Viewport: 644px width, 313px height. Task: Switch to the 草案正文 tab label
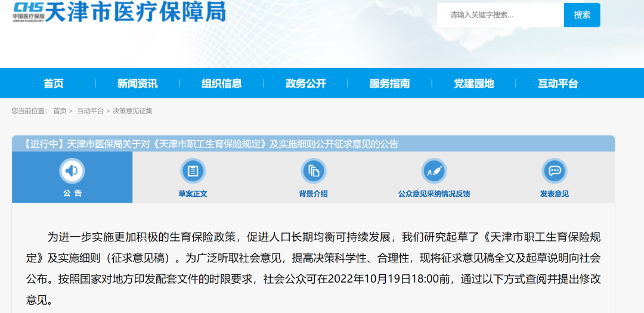tap(193, 194)
